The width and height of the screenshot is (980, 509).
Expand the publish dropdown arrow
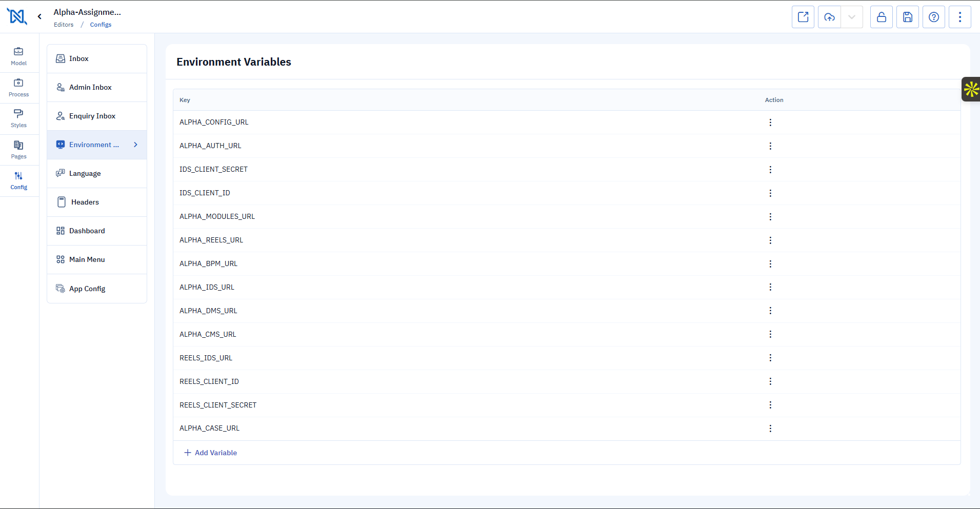click(852, 17)
